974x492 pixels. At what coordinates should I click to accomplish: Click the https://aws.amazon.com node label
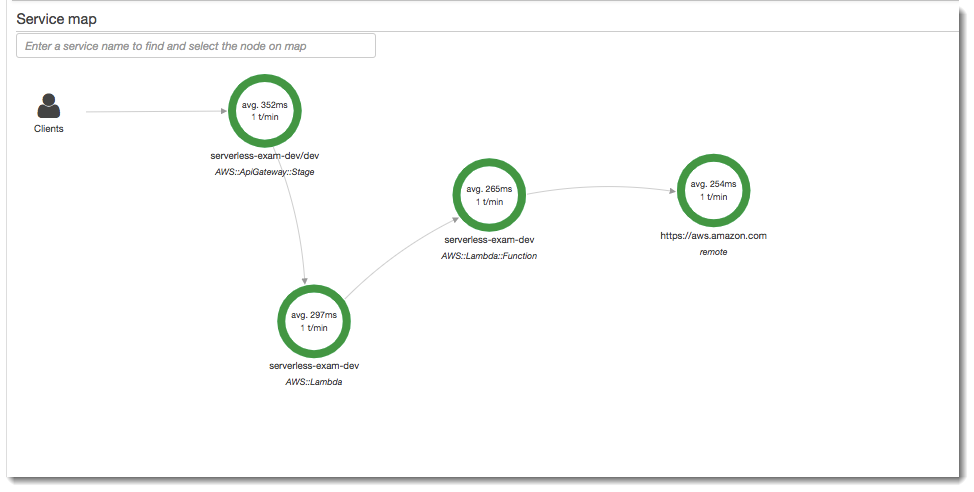713,236
